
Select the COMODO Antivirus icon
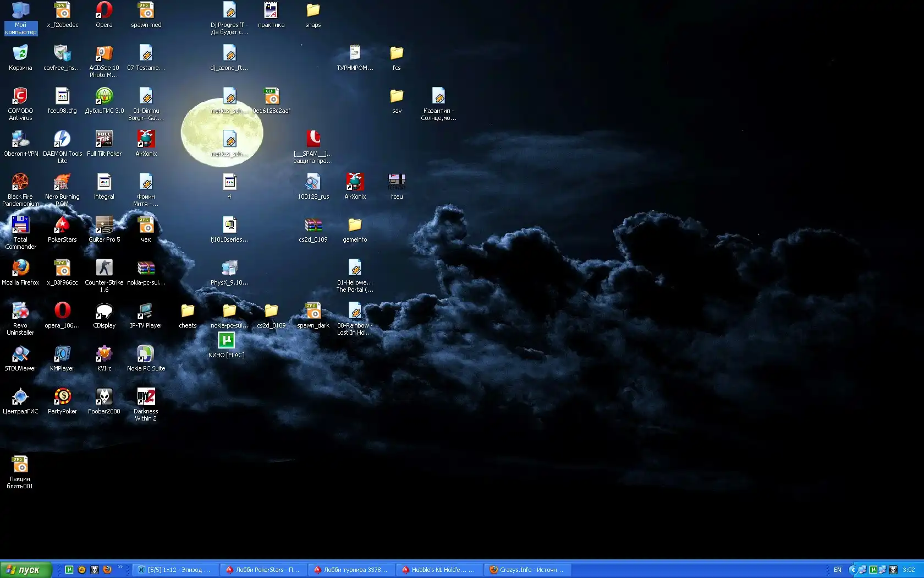pyautogui.click(x=20, y=96)
